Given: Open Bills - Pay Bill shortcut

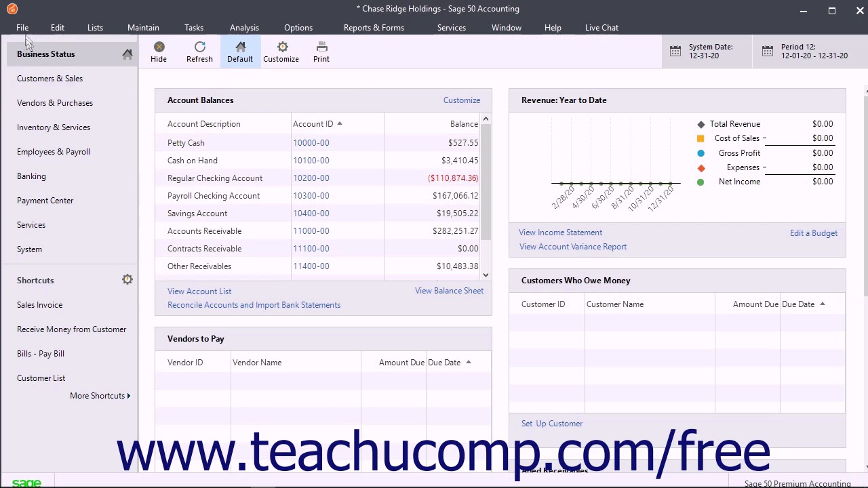Looking at the screenshot, I should pyautogui.click(x=41, y=354).
